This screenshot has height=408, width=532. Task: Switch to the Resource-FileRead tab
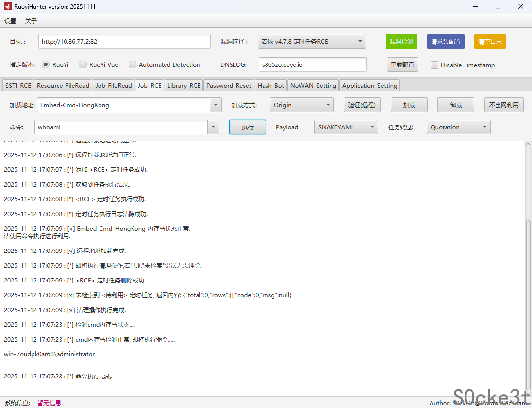63,86
